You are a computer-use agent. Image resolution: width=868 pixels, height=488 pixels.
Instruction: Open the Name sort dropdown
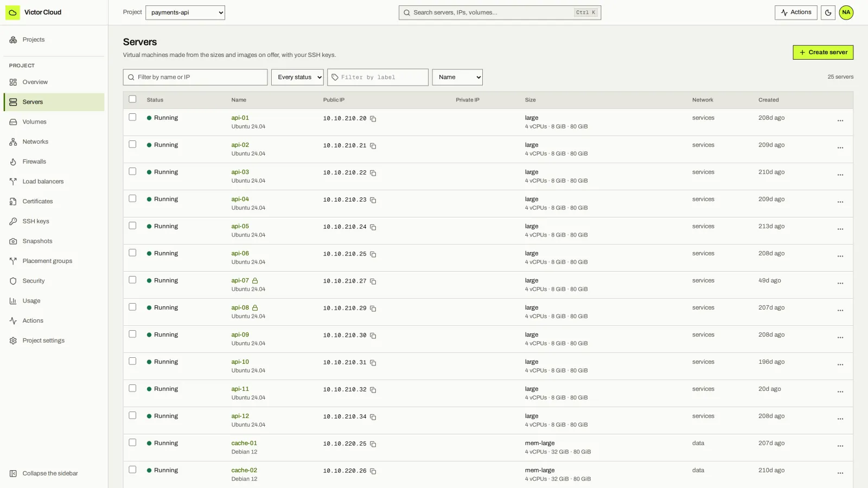[x=457, y=77]
